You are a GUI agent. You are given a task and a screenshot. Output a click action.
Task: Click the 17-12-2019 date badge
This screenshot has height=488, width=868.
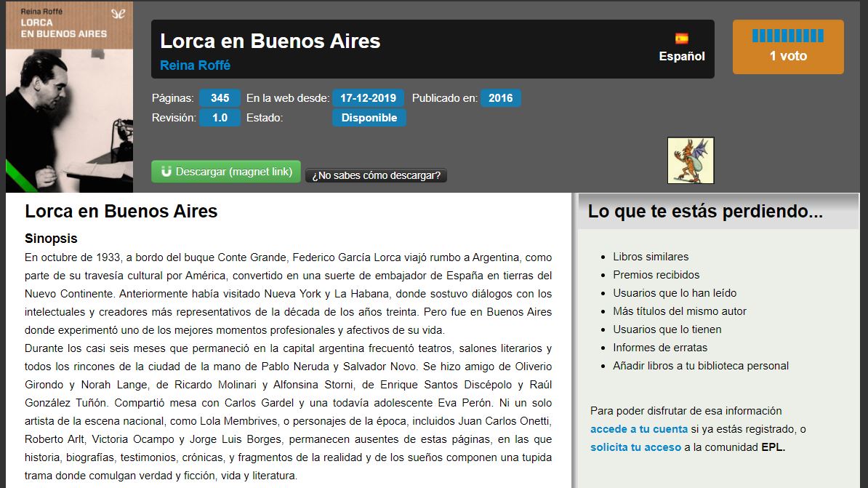[368, 98]
